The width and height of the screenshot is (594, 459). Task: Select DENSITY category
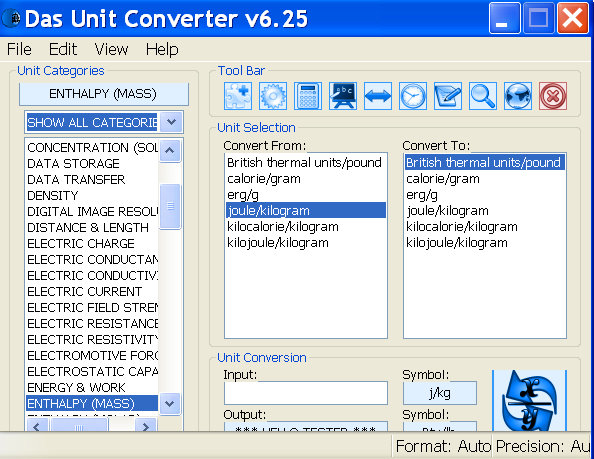(x=92, y=195)
